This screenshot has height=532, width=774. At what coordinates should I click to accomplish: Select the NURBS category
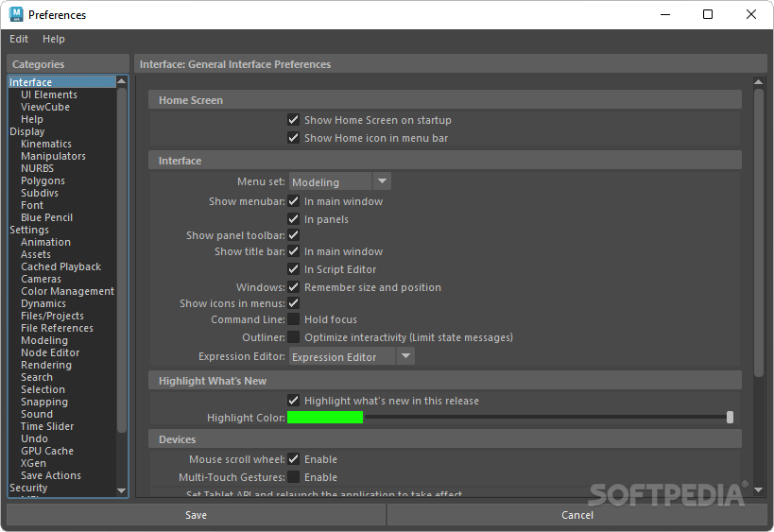pyautogui.click(x=37, y=168)
